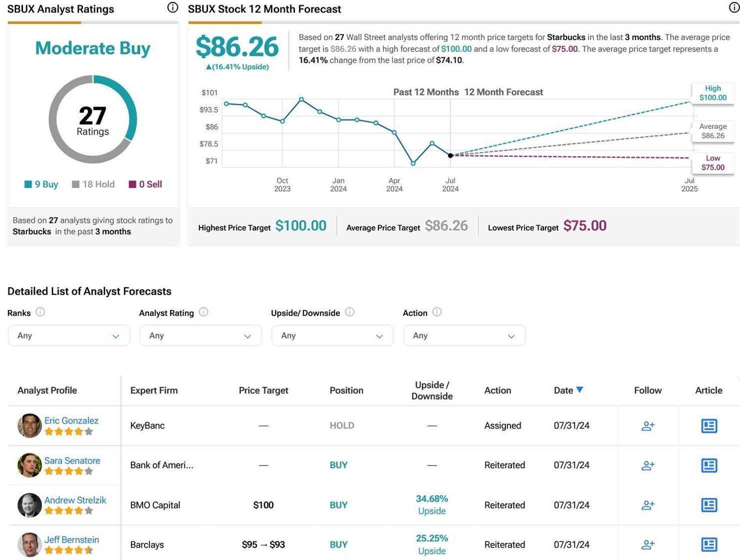The image size is (740, 560).
Task: Follow analyst Andrew Strelzik
Action: [x=648, y=505]
